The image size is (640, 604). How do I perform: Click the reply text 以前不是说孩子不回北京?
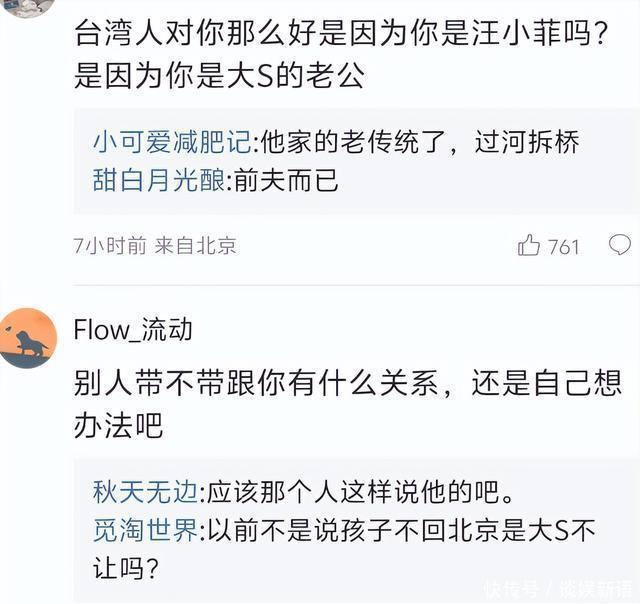[x=400, y=531]
